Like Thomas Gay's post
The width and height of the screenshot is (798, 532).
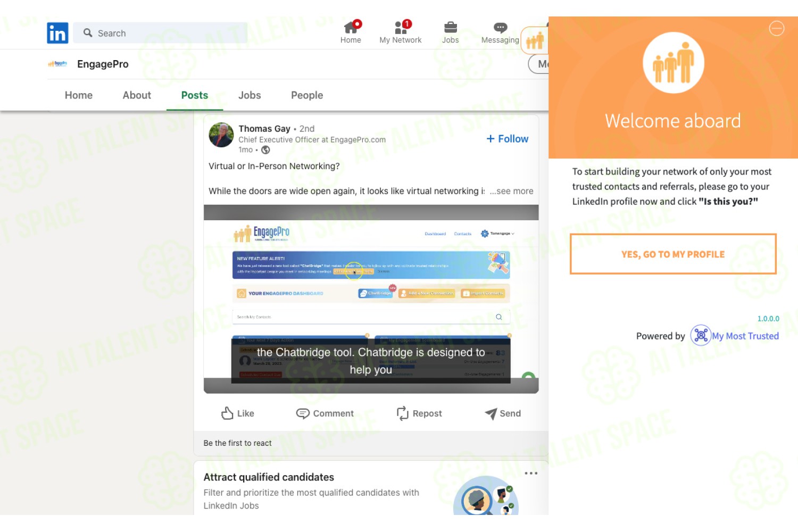click(238, 413)
